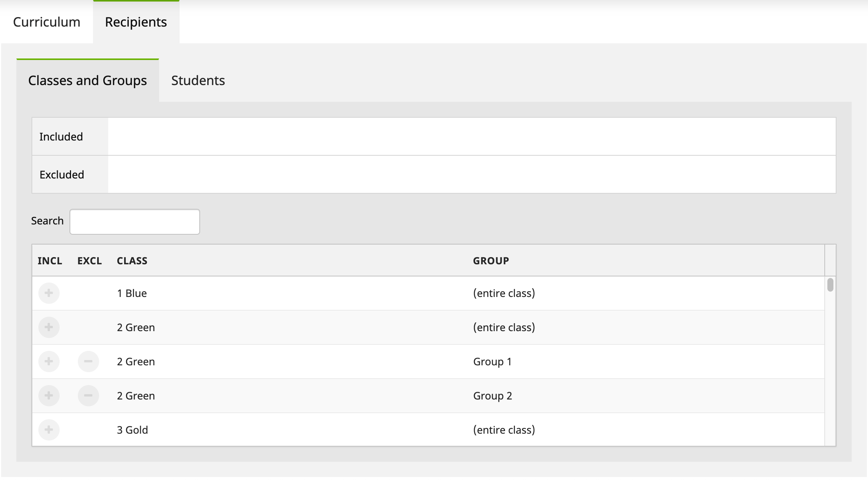Include 2 Green Group 2
Image resolution: width=868 pixels, height=480 pixels.
[x=49, y=396]
